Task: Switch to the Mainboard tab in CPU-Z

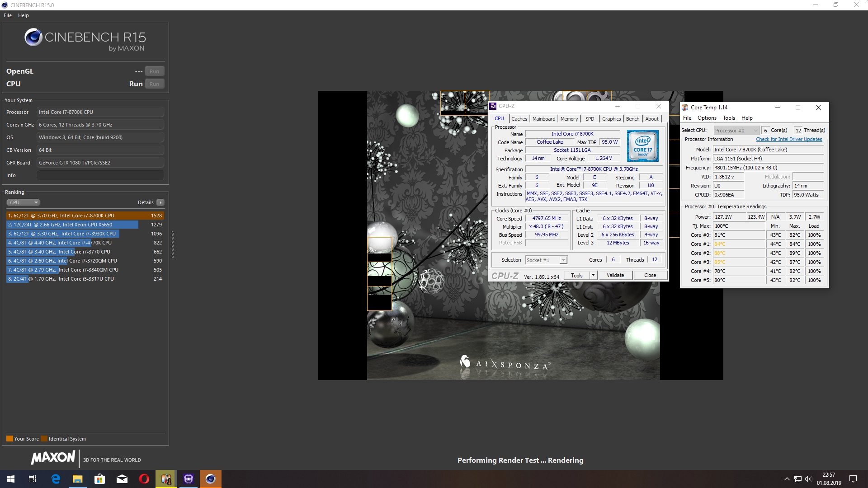Action: (543, 119)
